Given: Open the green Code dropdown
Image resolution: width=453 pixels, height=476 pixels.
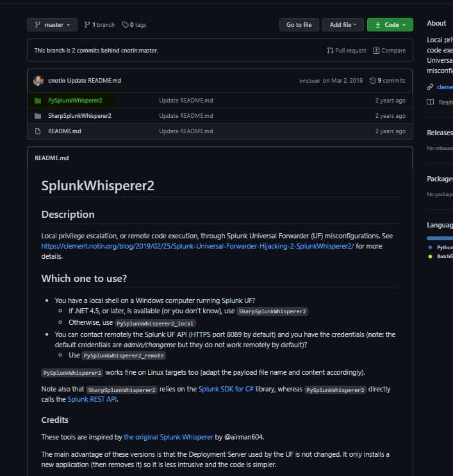Looking at the screenshot, I should tap(390, 25).
